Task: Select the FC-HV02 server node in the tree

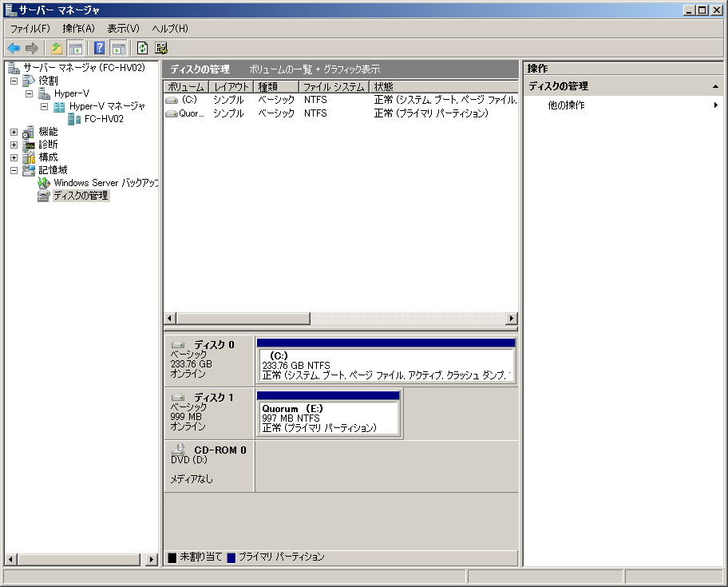Action: pos(104,119)
